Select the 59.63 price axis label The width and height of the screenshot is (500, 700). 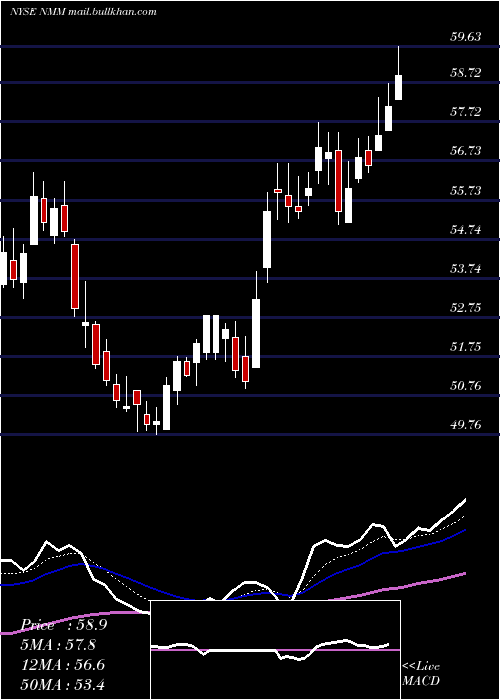[466, 37]
